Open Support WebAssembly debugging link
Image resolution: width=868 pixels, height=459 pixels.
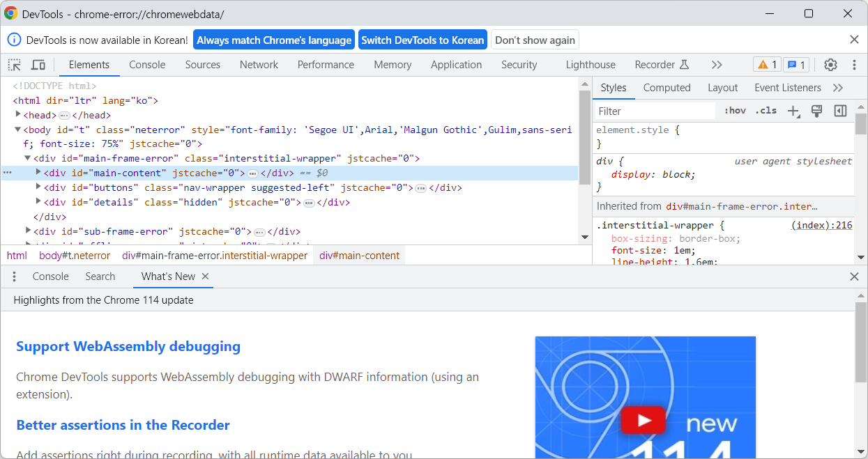[128, 346]
